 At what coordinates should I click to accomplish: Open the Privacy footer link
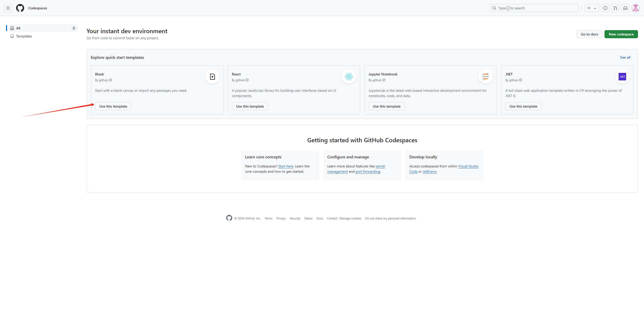point(281,218)
